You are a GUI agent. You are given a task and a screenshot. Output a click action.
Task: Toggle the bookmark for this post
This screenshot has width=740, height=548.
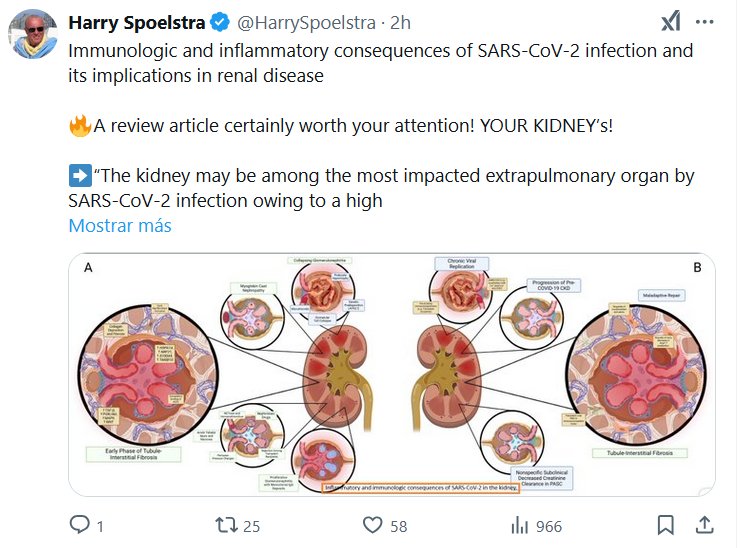(x=665, y=525)
